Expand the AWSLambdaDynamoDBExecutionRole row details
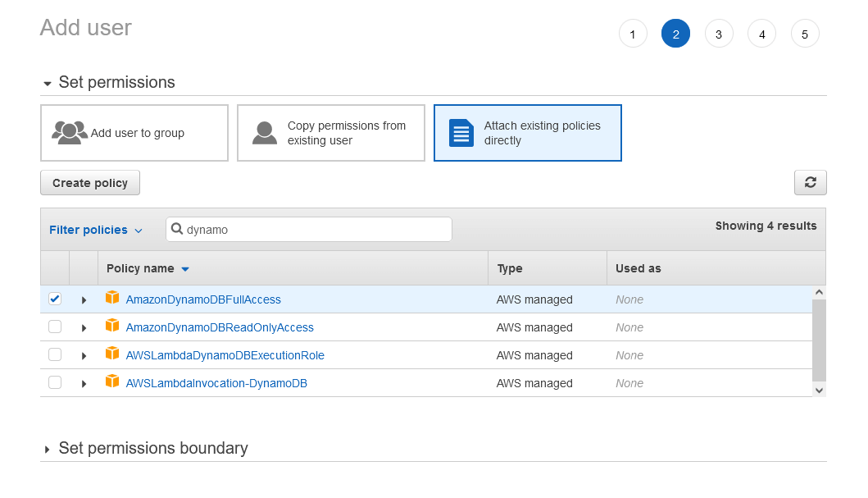This screenshot has height=498, width=868. click(x=84, y=355)
